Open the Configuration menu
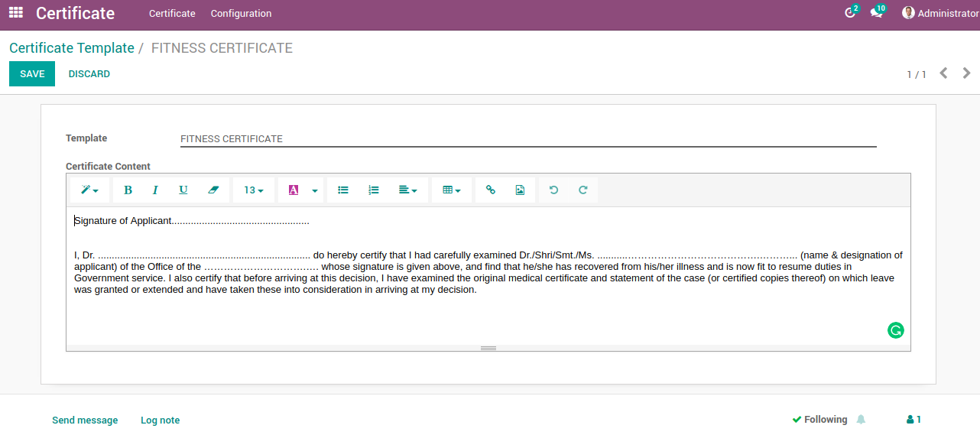Screen dimensions: 980x448 pyautogui.click(x=241, y=14)
